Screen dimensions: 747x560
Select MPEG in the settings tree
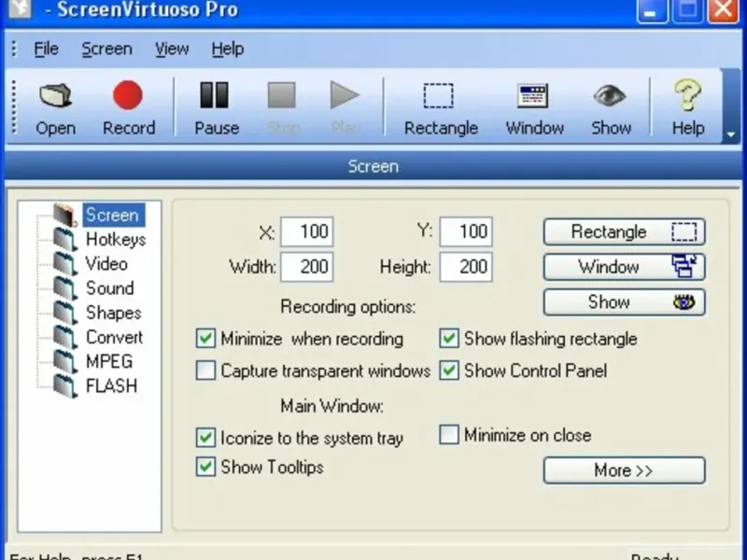click(109, 361)
